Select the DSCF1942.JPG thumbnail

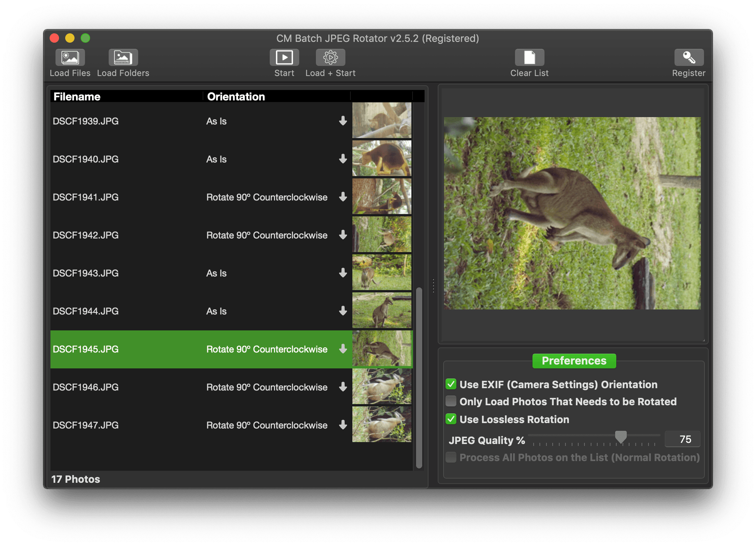(382, 234)
